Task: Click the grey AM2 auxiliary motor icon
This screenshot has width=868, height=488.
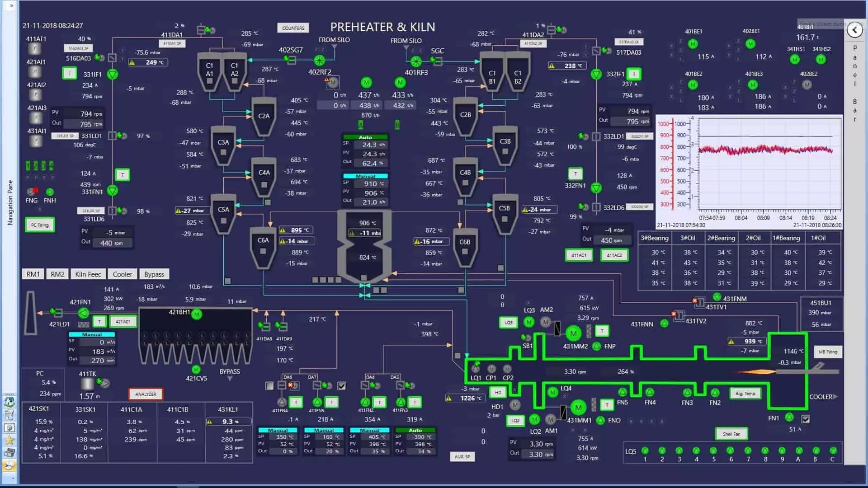Action: click(546, 322)
